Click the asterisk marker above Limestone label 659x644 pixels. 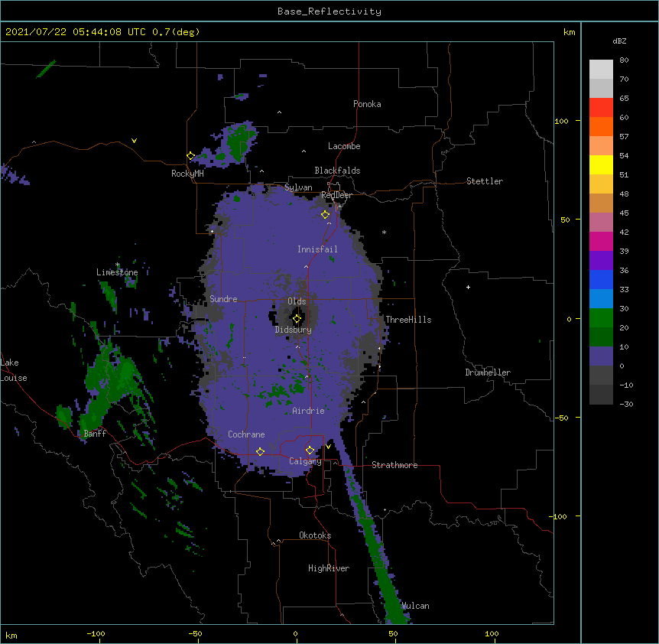[118, 265]
